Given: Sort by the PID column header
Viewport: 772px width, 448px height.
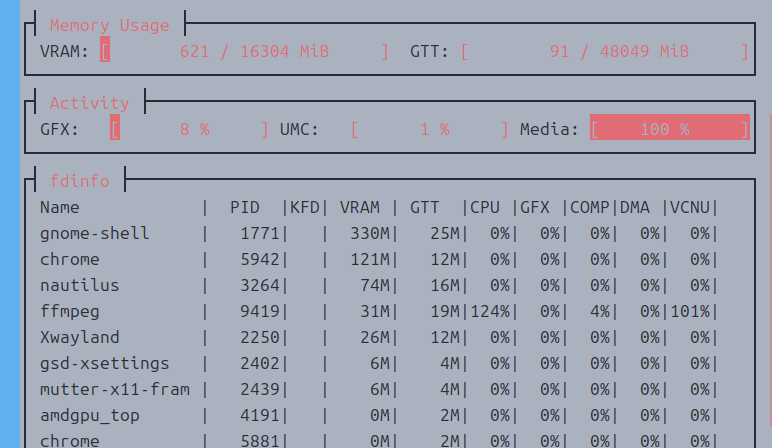Looking at the screenshot, I should click(x=244, y=207).
